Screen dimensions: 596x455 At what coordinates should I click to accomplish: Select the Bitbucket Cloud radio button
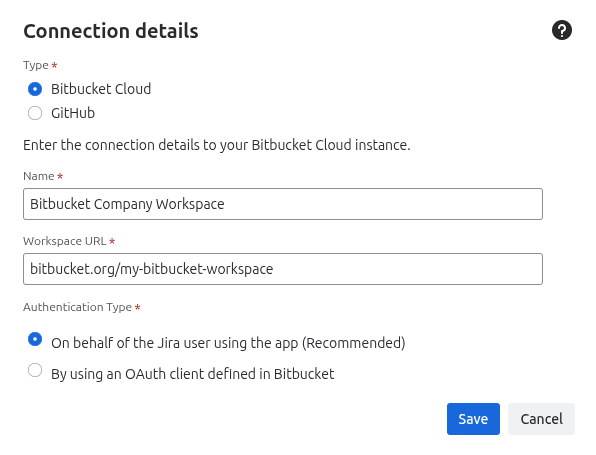tap(35, 89)
